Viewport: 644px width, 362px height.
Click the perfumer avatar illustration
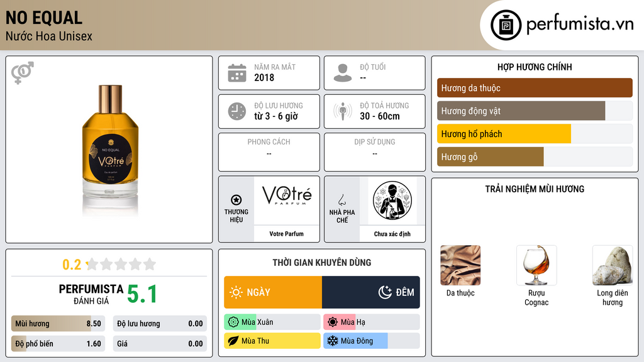click(392, 200)
